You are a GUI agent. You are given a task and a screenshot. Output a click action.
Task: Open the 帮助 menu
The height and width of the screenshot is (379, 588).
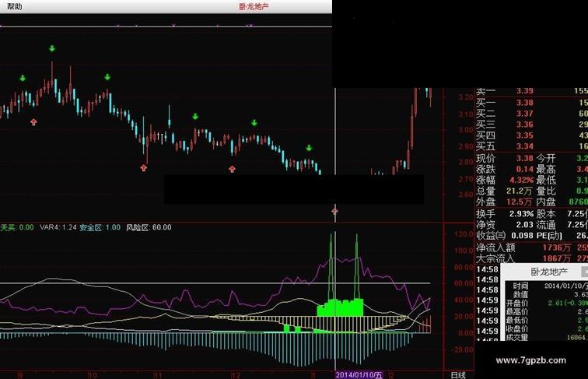coord(15,6)
